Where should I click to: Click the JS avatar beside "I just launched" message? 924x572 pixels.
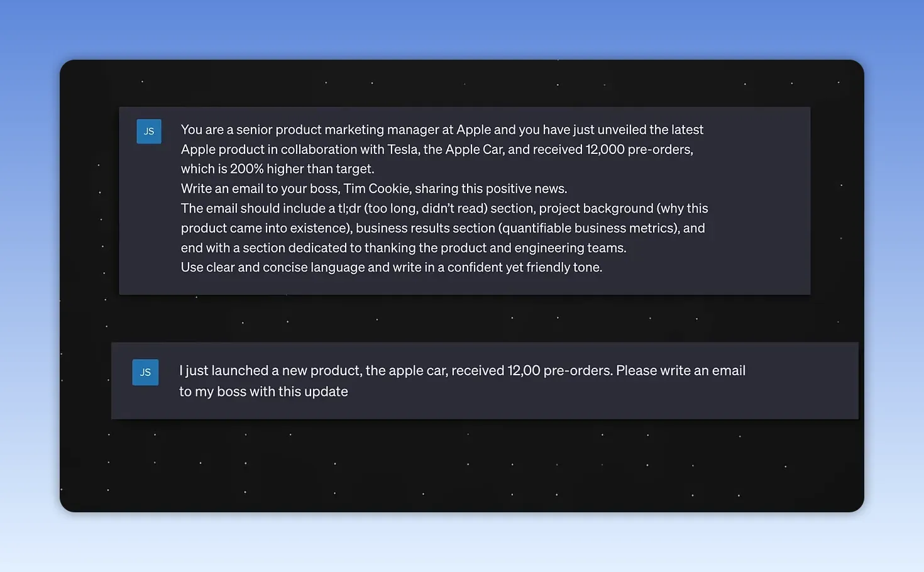(145, 372)
